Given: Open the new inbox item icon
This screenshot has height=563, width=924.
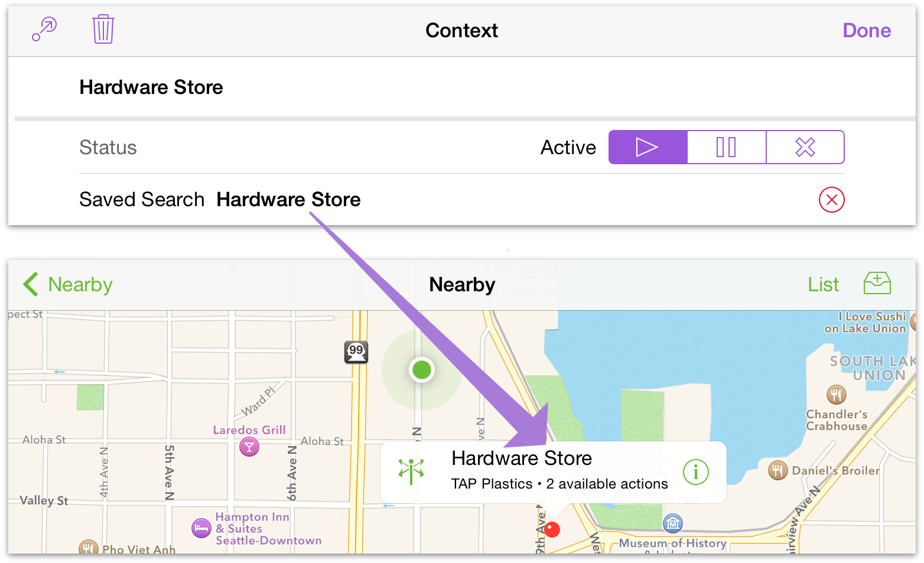Looking at the screenshot, I should pyautogui.click(x=877, y=284).
